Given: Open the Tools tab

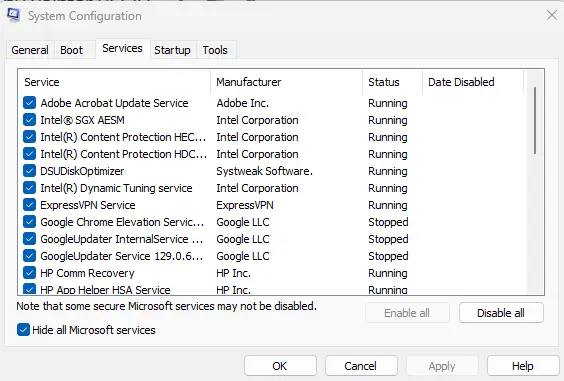Looking at the screenshot, I should (215, 50).
